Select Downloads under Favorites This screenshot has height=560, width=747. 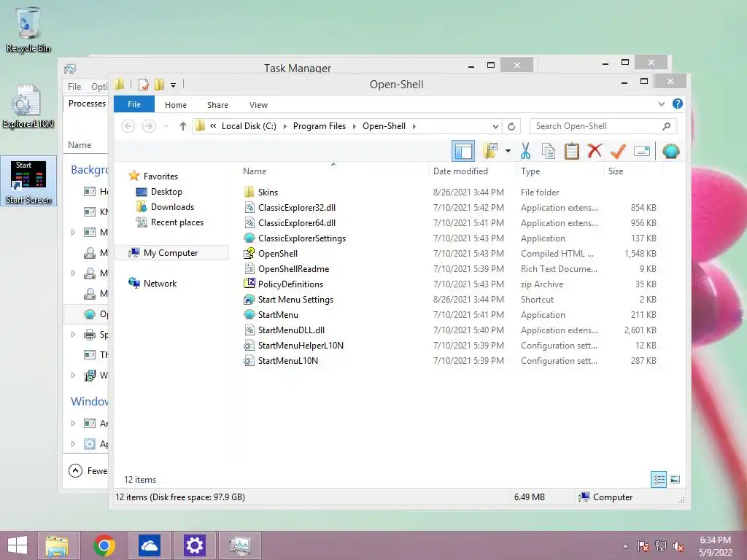click(x=172, y=206)
